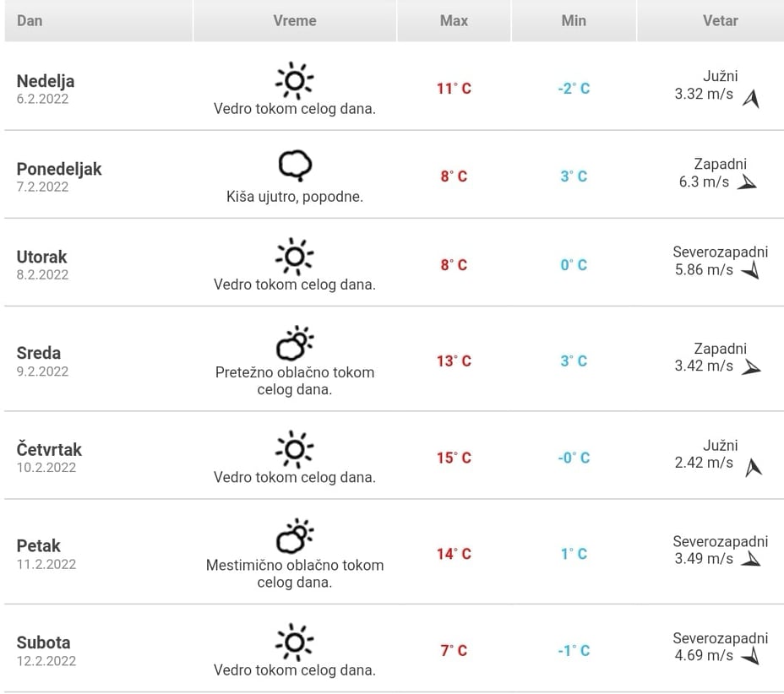This screenshot has width=784, height=694.
Task: Click the Min column header
Action: pyautogui.click(x=574, y=20)
